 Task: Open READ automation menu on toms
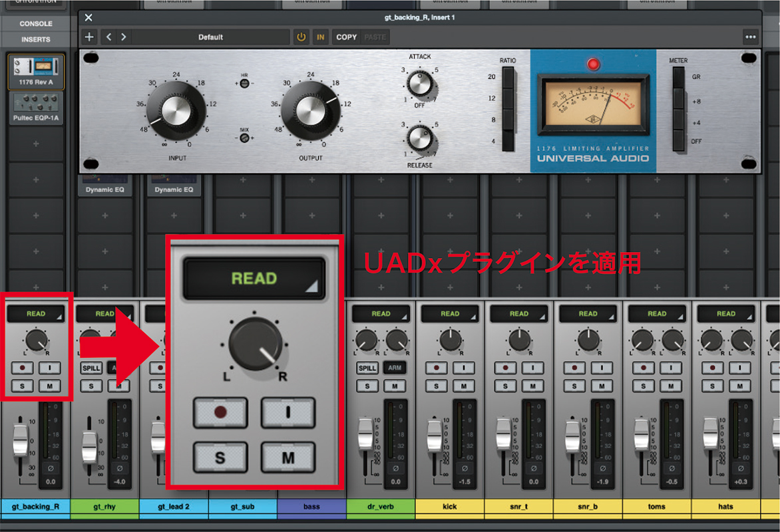click(657, 314)
